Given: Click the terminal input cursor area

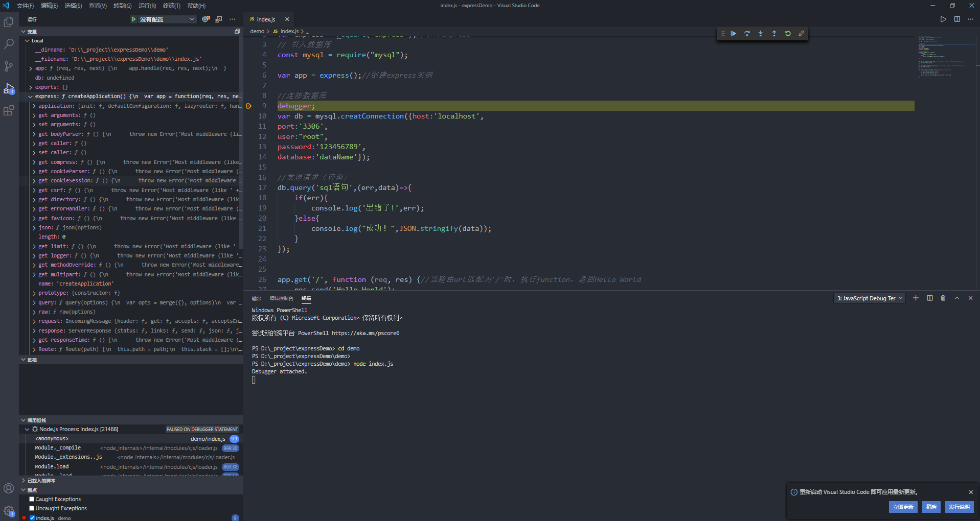Looking at the screenshot, I should [x=254, y=380].
